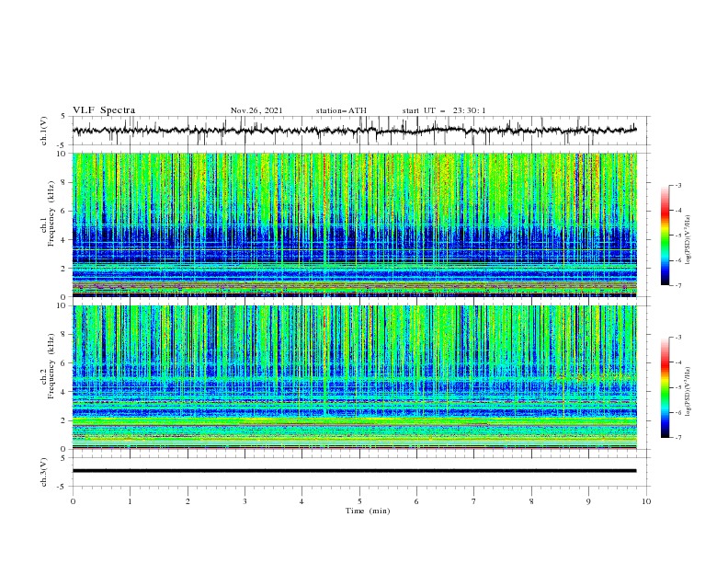Click the "-5" label on ch.2 color bar

click(678, 387)
